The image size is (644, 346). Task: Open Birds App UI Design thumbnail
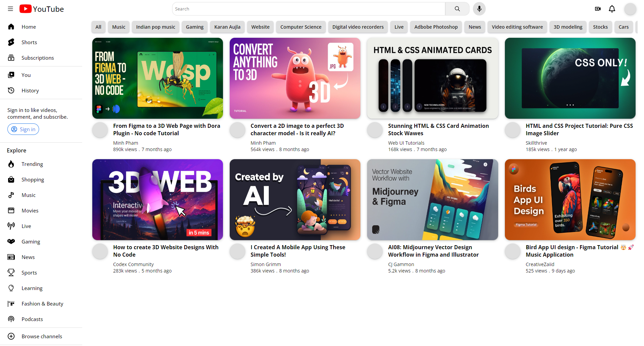click(570, 200)
